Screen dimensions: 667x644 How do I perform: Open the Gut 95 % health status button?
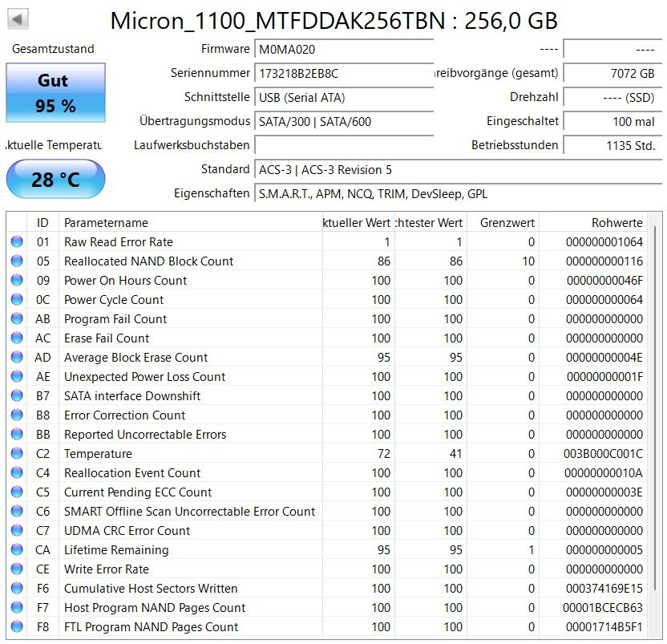tap(56, 93)
